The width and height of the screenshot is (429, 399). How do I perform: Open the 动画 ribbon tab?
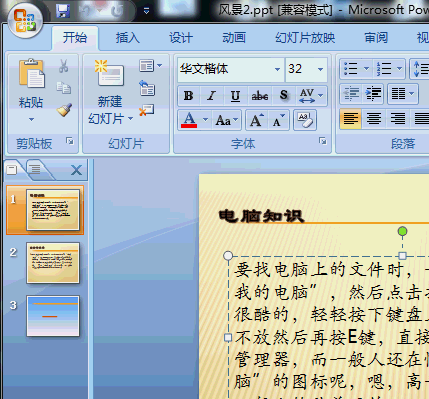234,38
